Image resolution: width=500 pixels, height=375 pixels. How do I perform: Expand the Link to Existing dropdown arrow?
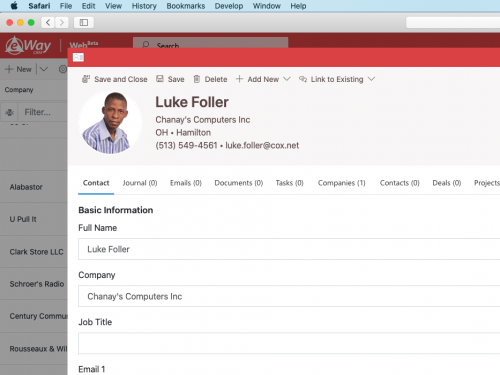point(371,79)
